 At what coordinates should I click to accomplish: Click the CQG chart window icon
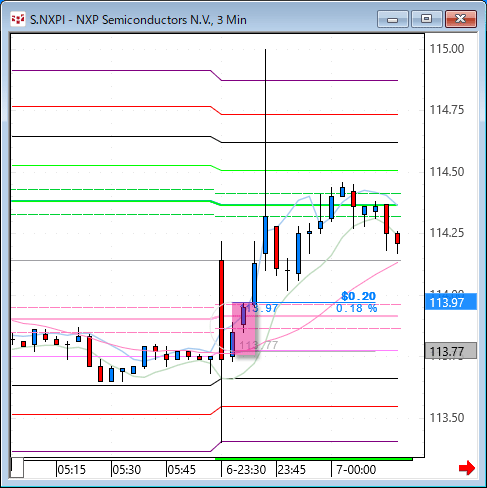(18, 19)
